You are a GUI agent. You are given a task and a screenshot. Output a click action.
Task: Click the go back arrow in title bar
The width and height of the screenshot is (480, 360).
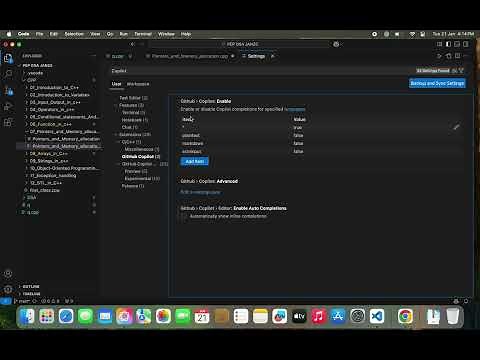pos(133,44)
